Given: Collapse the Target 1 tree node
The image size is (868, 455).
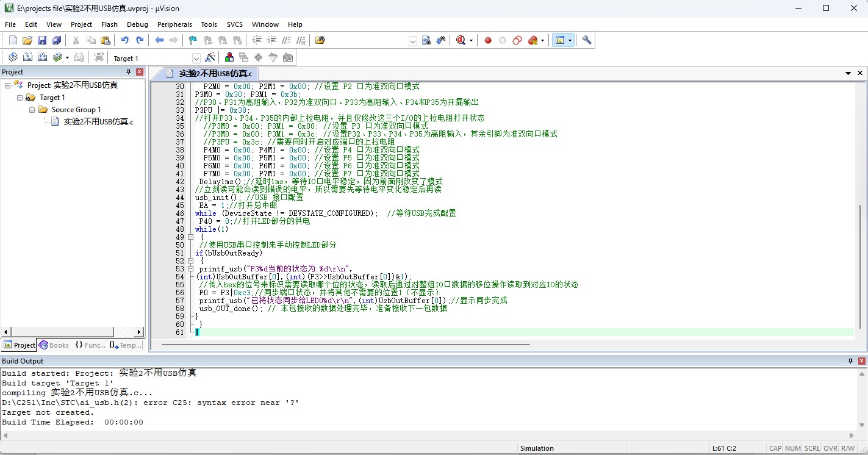Looking at the screenshot, I should [20, 98].
